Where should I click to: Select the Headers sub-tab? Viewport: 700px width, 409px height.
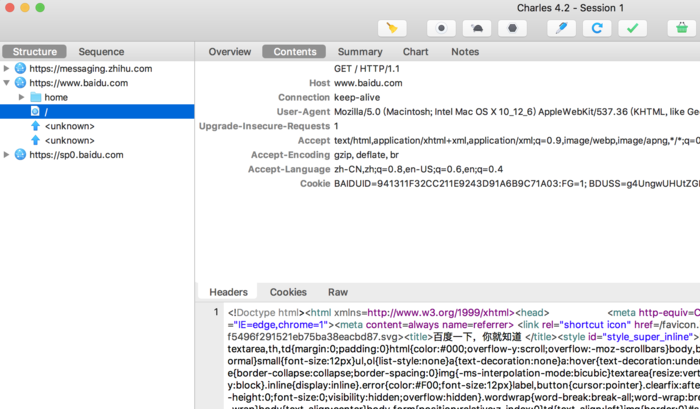(228, 292)
